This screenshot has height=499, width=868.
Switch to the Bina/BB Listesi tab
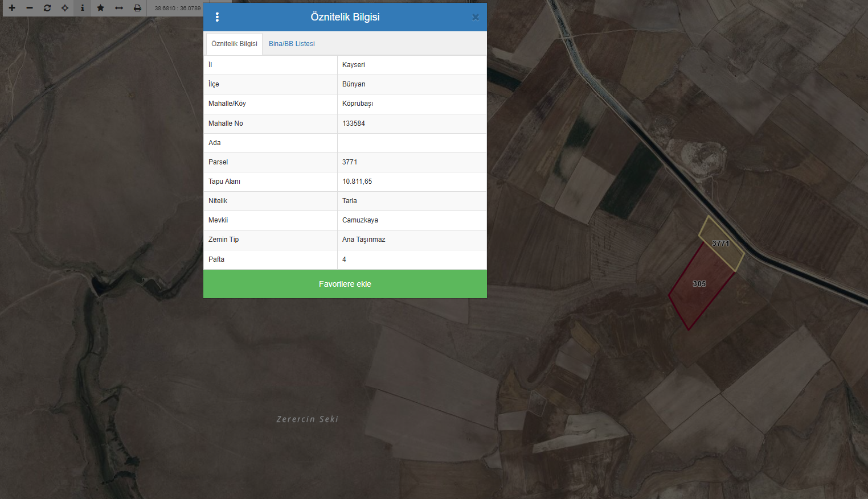click(x=292, y=44)
